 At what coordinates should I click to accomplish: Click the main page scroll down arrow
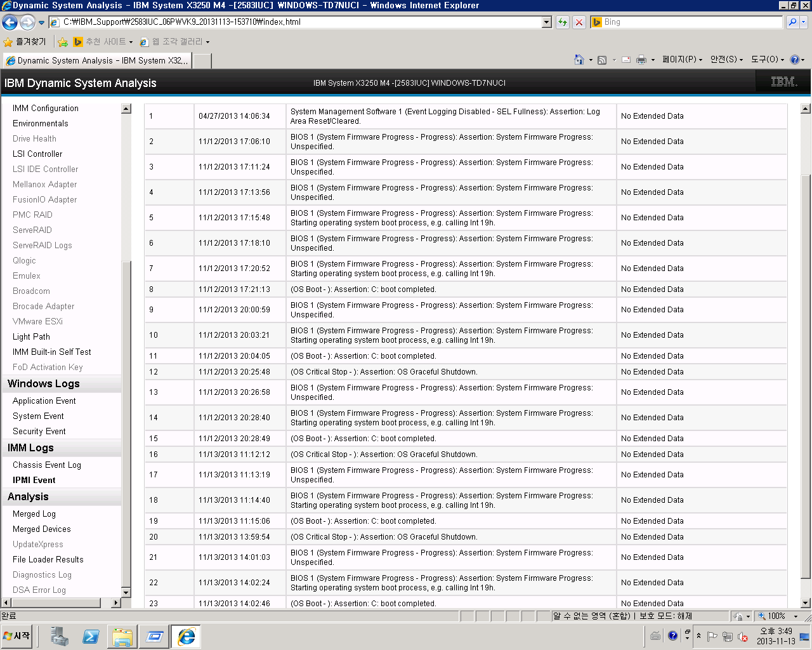[x=806, y=603]
